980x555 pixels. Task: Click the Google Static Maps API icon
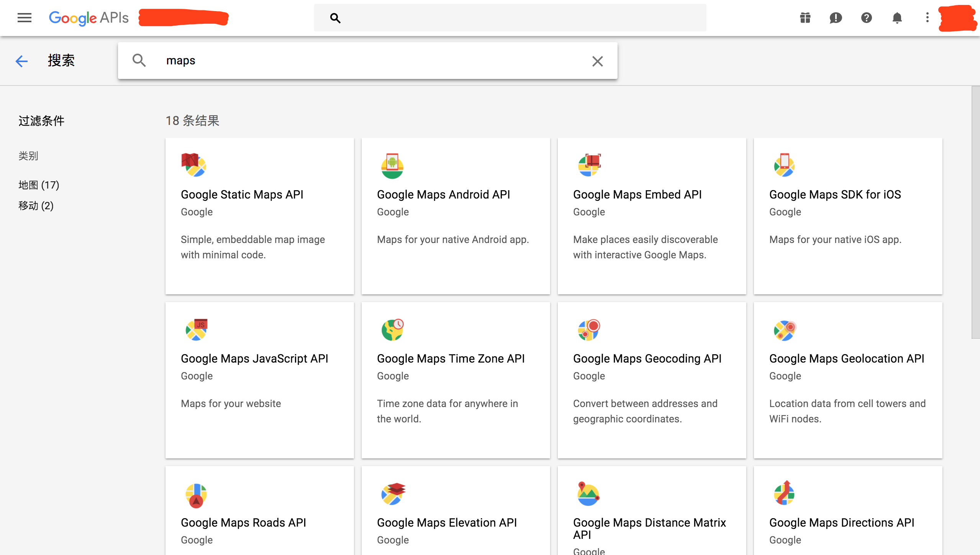(x=194, y=165)
